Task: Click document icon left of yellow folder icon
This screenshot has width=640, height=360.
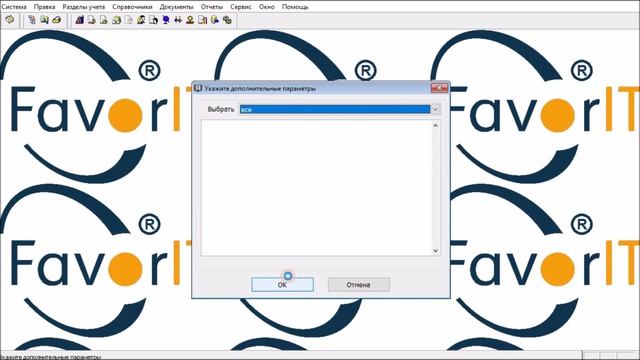Action: click(104, 20)
